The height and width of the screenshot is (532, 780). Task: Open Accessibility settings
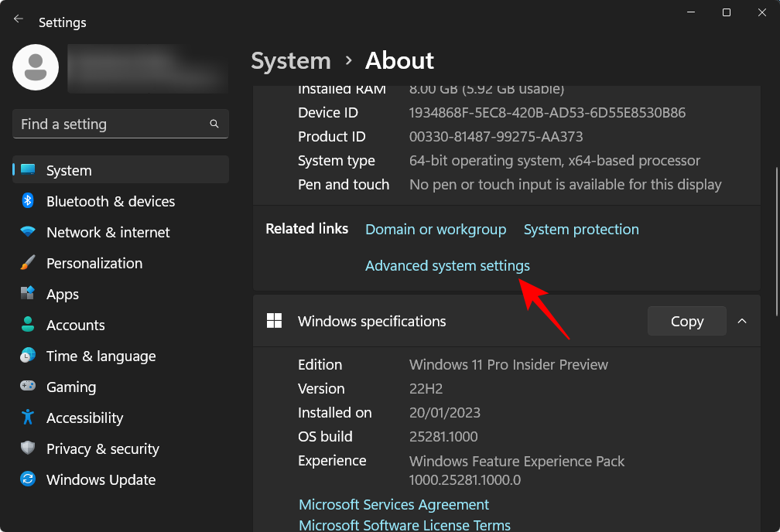[85, 418]
